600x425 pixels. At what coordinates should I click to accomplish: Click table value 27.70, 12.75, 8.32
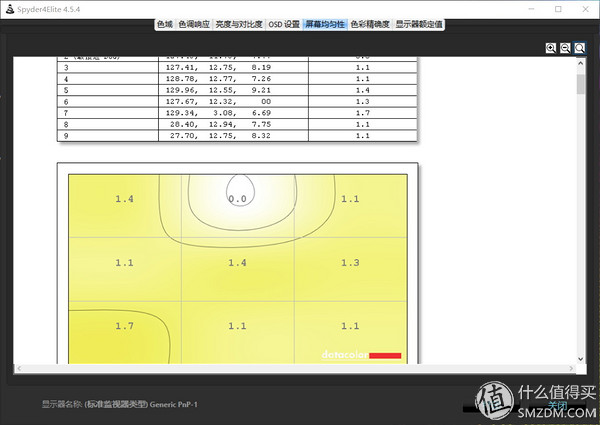click(220, 135)
